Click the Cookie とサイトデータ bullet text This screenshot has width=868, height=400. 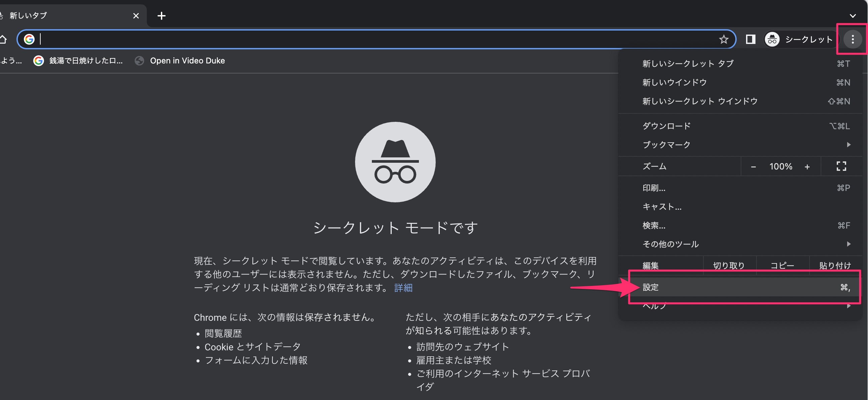[252, 347]
